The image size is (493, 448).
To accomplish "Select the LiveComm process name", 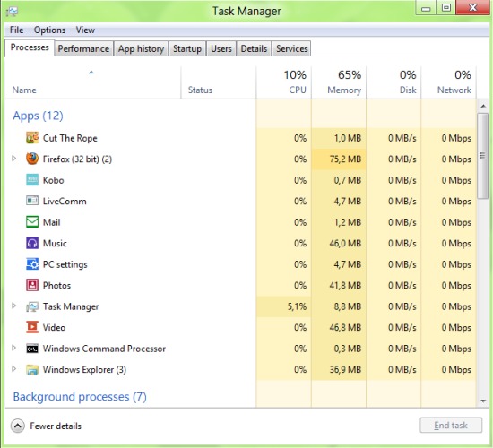I will [x=65, y=202].
